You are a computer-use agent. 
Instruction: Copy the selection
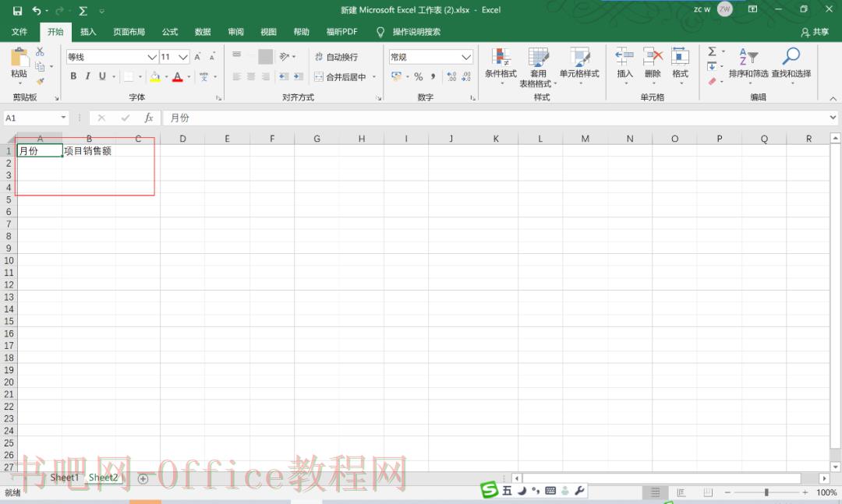click(41, 66)
